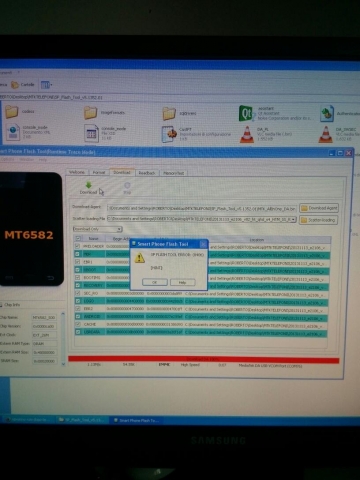Switch to the Readback tab
360x480 pixels.
[147, 173]
